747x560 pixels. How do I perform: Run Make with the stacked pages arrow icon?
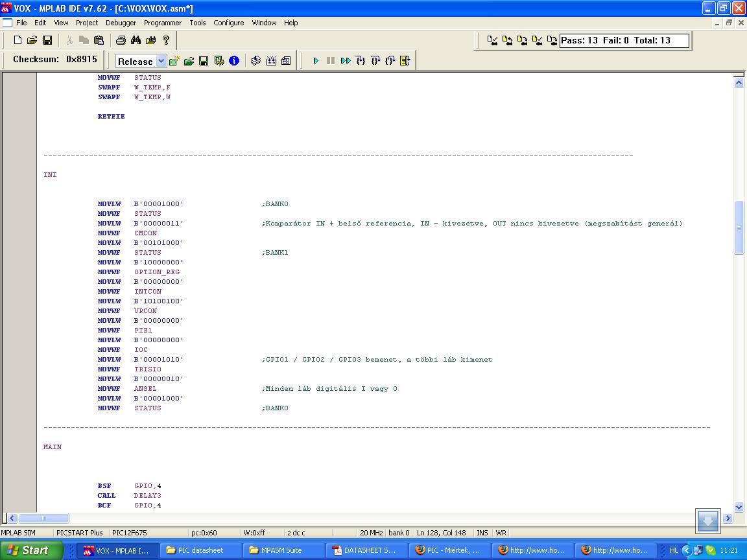click(256, 60)
